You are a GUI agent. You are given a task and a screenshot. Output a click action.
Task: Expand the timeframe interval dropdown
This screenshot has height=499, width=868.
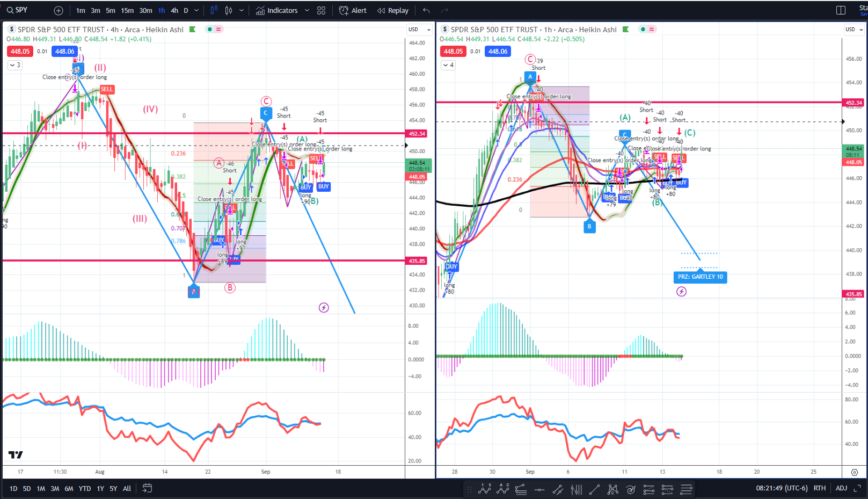(196, 11)
